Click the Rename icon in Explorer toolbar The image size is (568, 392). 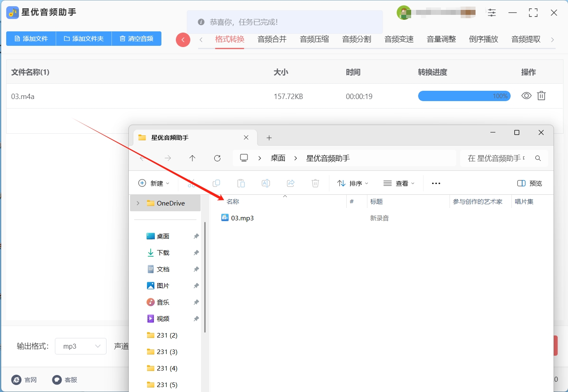click(266, 183)
